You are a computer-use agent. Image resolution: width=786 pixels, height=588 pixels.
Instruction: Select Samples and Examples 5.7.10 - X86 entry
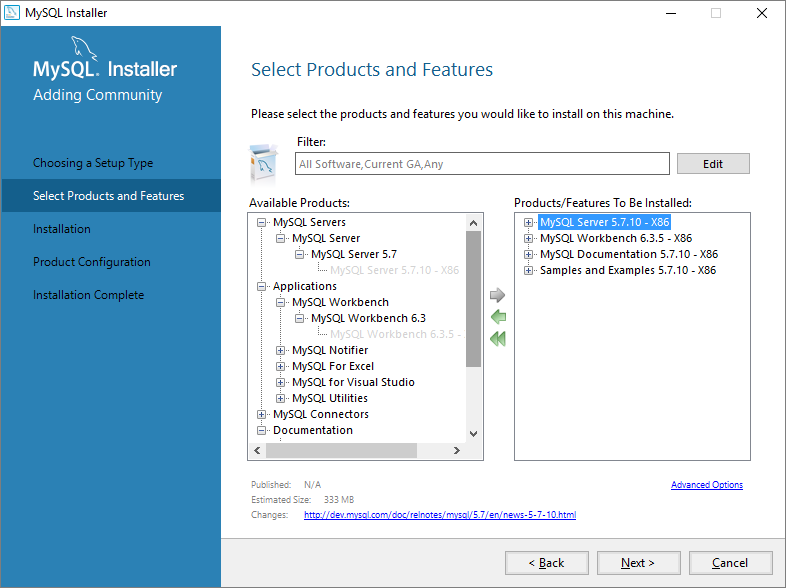click(x=628, y=270)
